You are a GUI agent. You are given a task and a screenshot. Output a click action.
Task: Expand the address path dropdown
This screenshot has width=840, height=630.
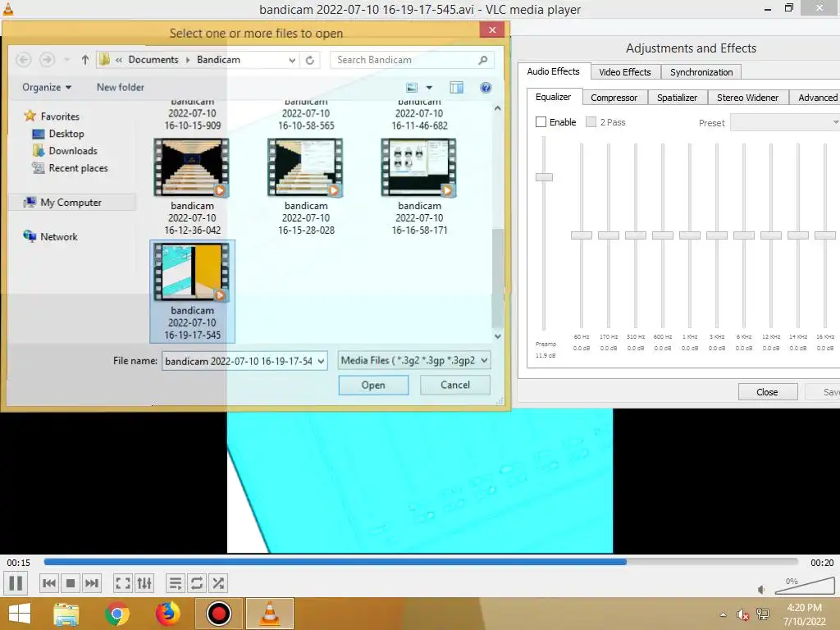[292, 60]
